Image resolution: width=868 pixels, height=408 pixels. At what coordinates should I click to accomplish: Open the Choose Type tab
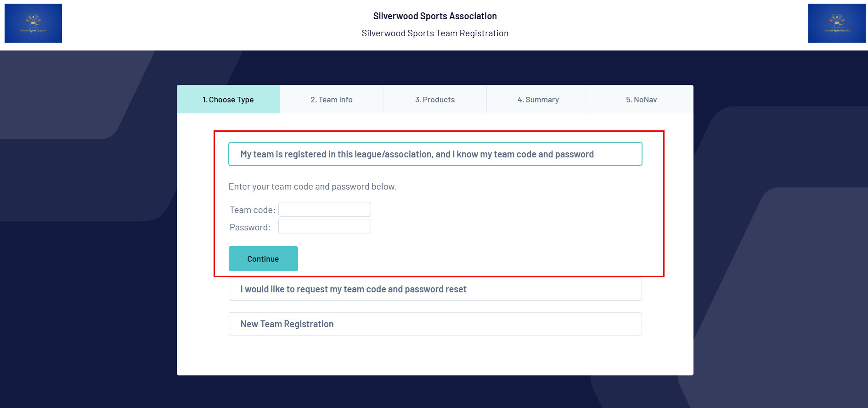coord(228,99)
